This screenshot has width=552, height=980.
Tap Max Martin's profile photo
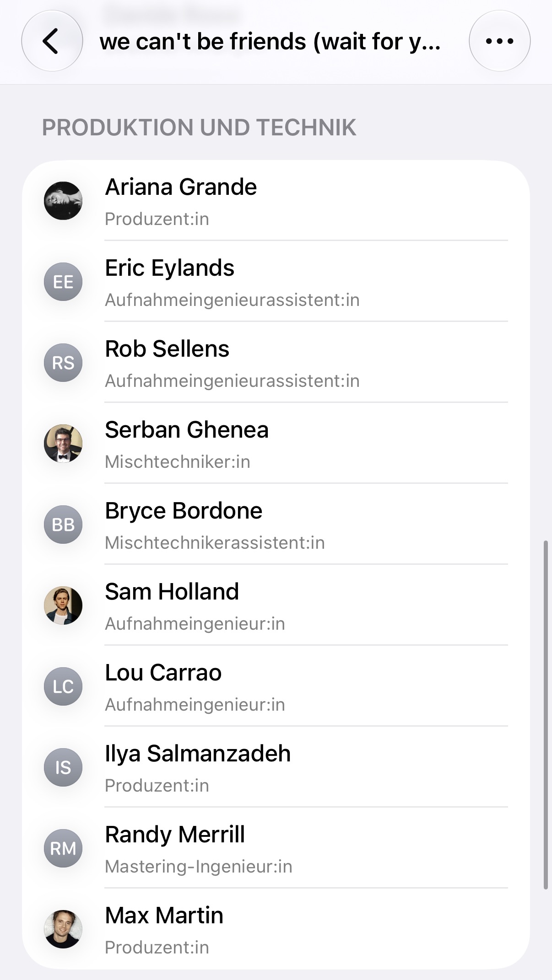(x=63, y=929)
